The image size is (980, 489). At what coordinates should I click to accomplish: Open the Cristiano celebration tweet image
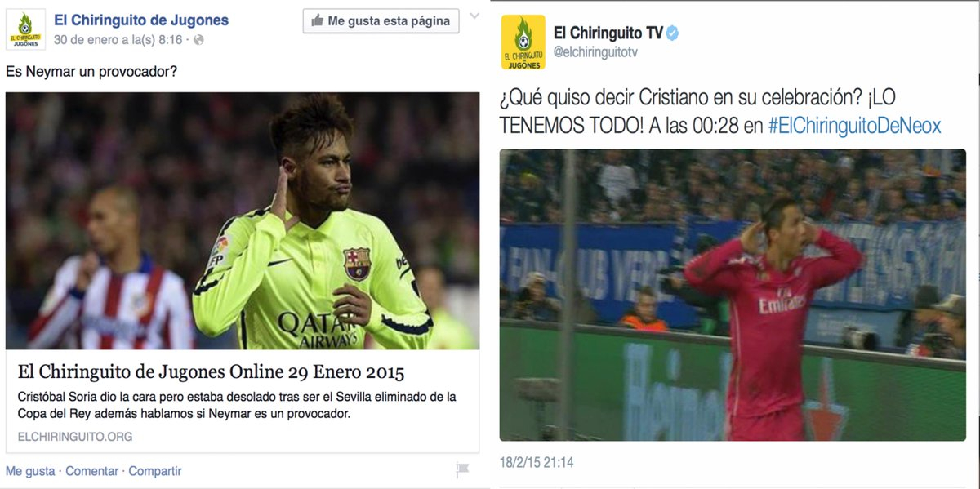733,295
